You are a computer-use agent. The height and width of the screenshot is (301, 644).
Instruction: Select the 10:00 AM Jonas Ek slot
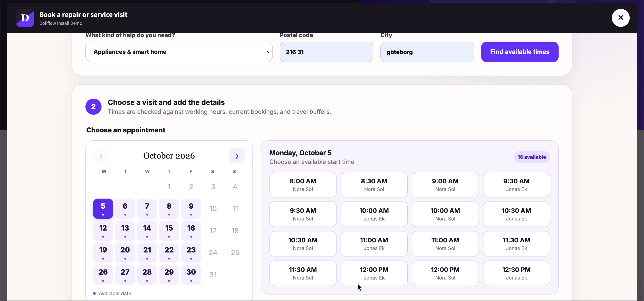[374, 214]
